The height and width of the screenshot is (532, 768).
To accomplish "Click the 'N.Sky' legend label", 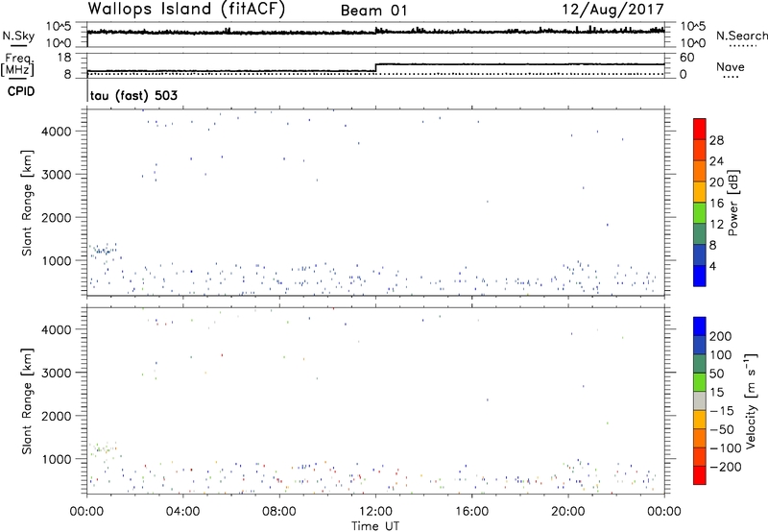I will point(18,36).
